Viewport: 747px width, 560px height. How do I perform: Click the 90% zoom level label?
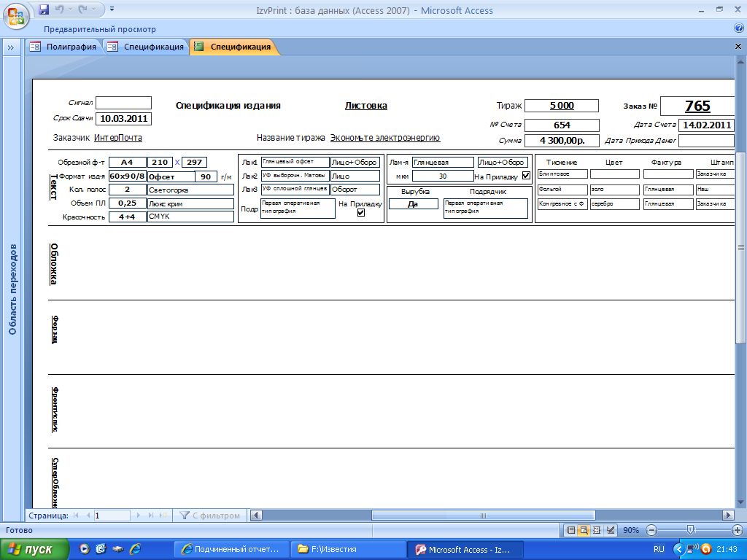[x=631, y=530]
